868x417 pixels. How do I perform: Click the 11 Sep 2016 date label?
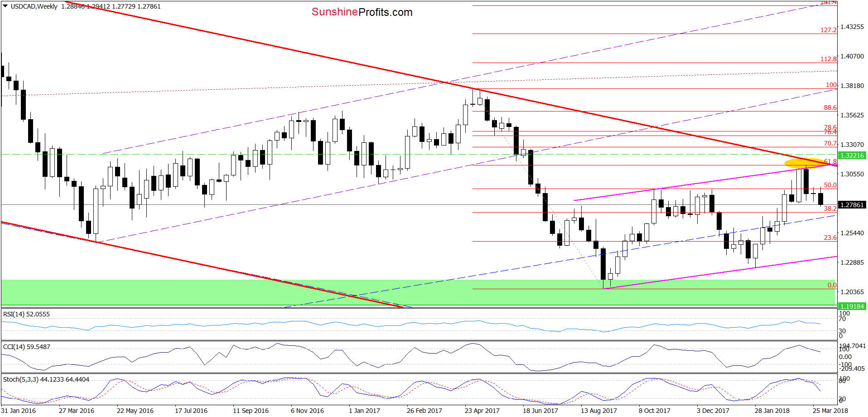coord(251,411)
